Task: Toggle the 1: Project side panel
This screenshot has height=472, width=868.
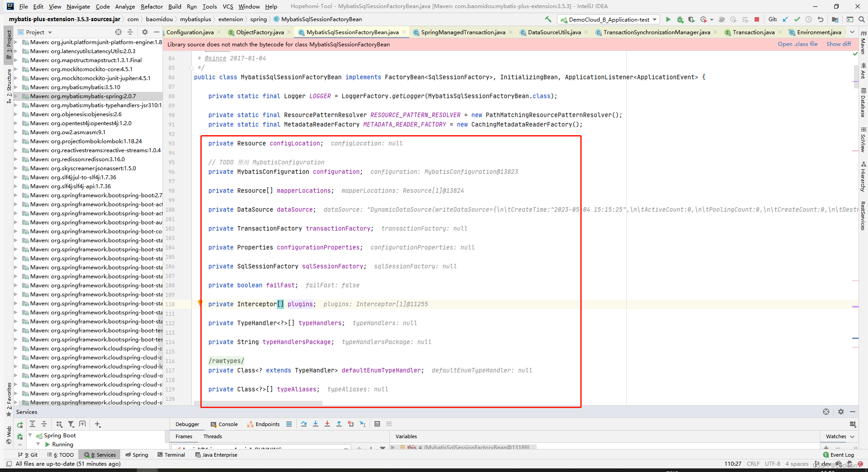Action: pos(9,45)
